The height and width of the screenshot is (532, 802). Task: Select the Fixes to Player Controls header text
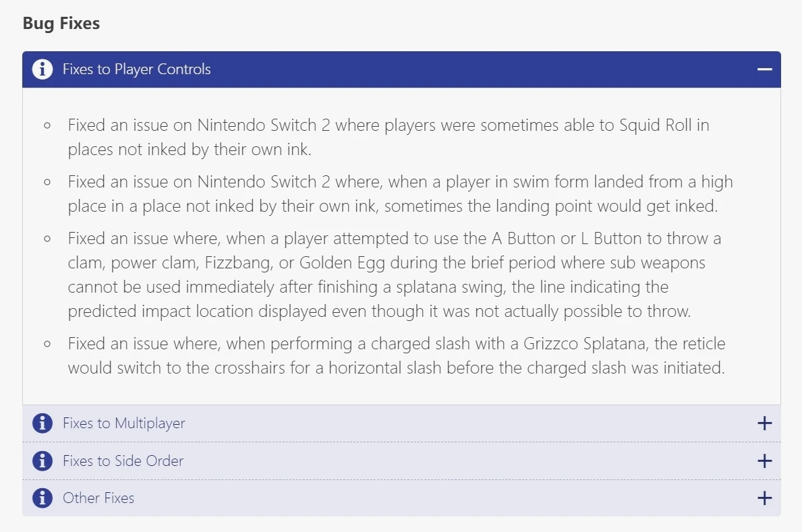click(x=136, y=69)
